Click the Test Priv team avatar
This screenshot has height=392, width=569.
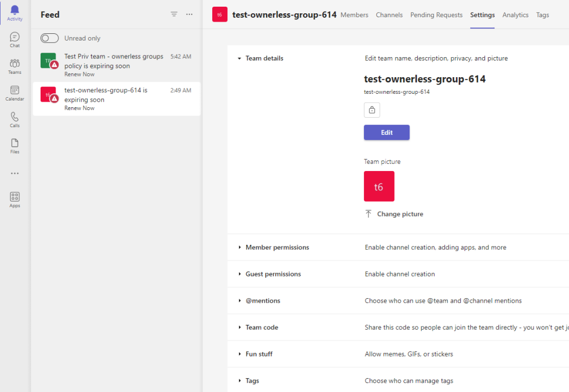click(49, 61)
